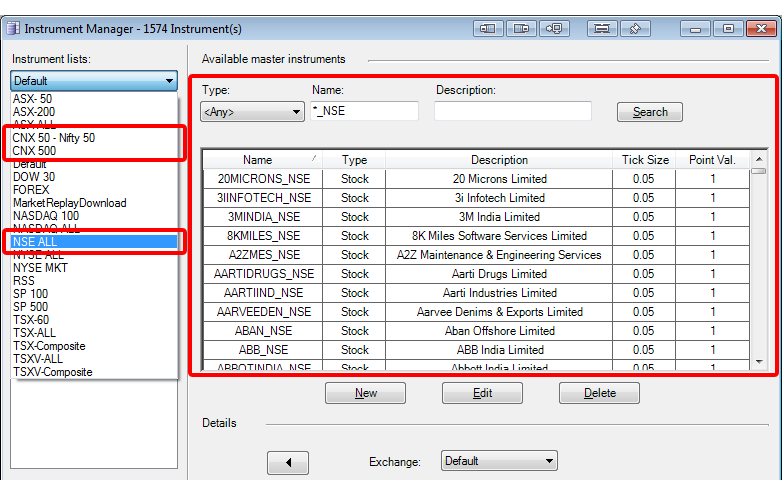Screen dimensions: 782x480
Task: Click description 'Aarti Drugs Limited'
Action: pyautogui.click(x=499, y=273)
